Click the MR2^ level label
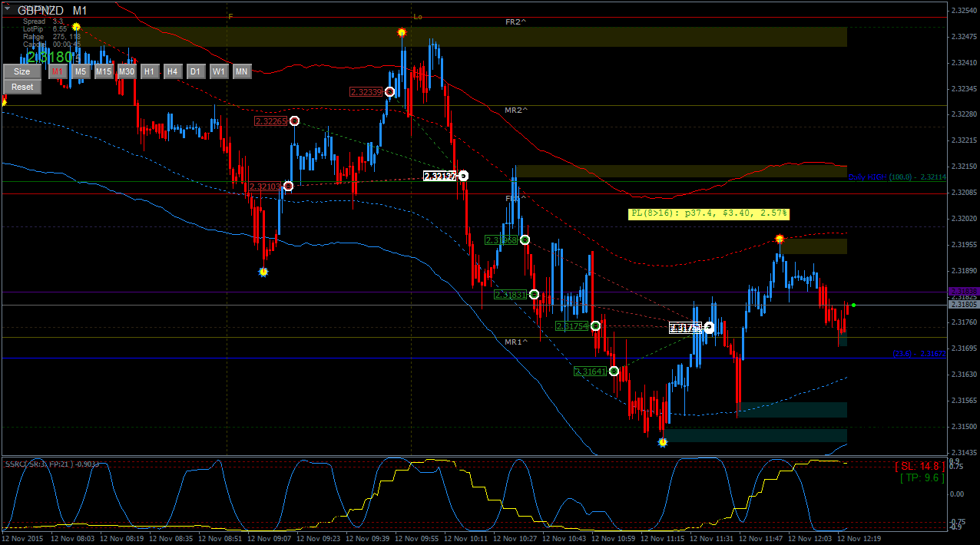This screenshot has height=545, width=980. coord(515,111)
